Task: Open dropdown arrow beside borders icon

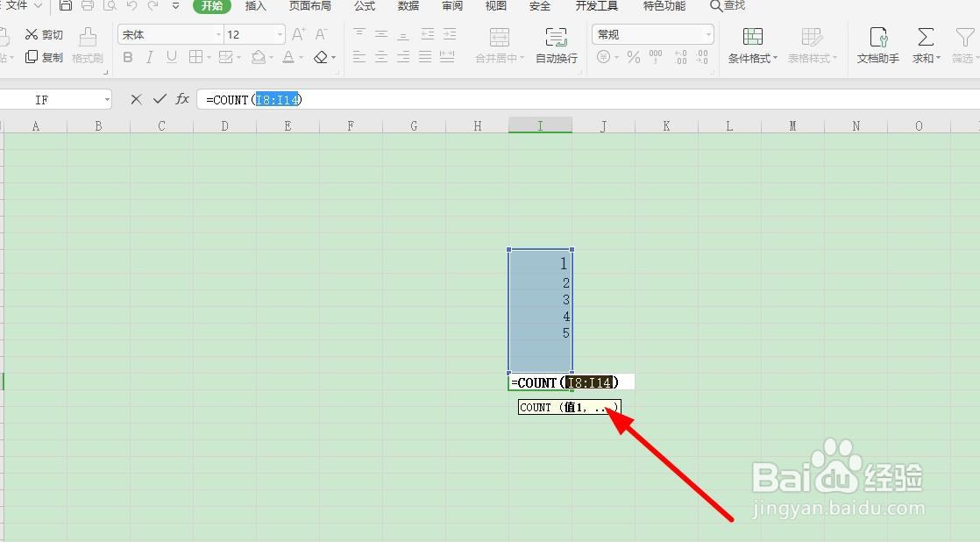Action: (208, 58)
